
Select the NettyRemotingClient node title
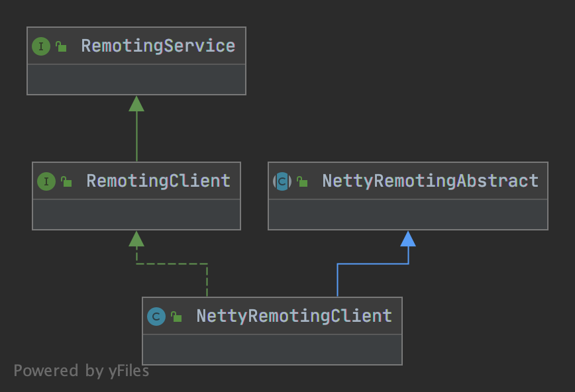point(295,316)
